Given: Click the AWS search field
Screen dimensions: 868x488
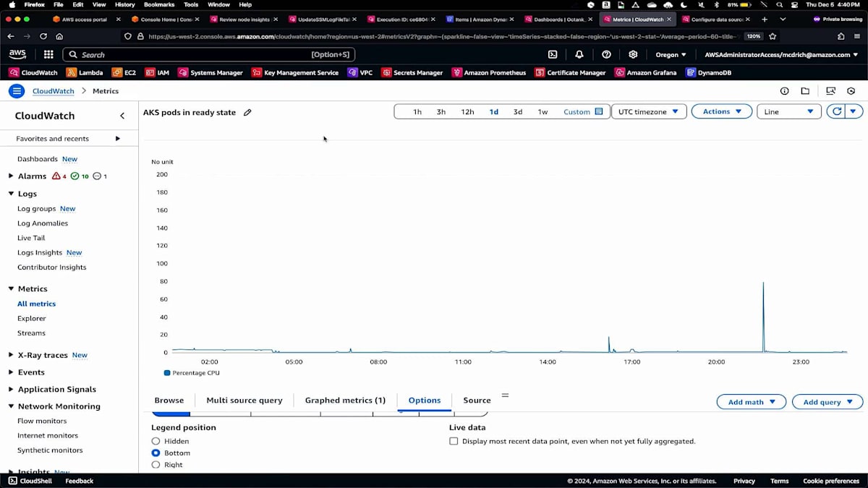Looking at the screenshot, I should [x=209, y=54].
